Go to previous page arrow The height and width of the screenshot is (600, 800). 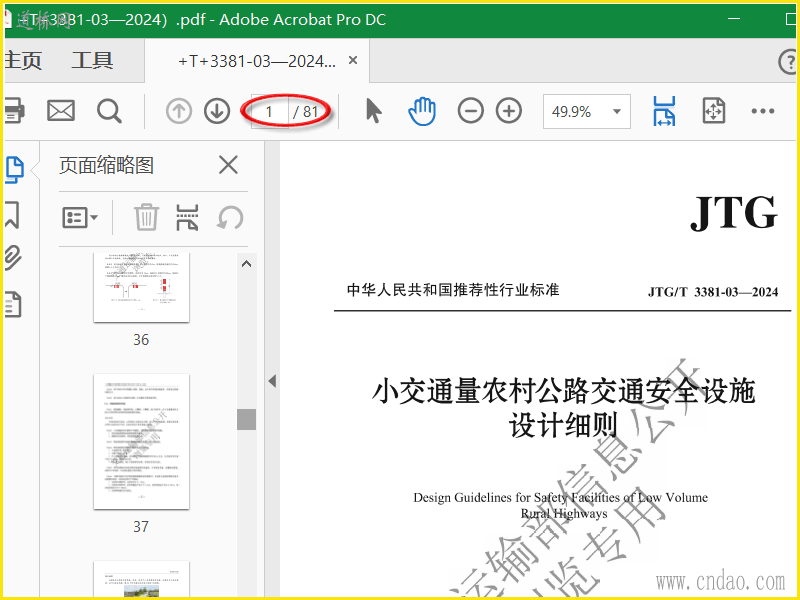click(x=179, y=111)
